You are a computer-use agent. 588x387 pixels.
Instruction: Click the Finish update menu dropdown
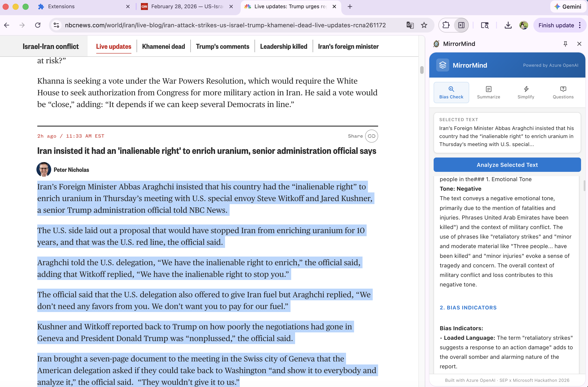click(x=580, y=25)
